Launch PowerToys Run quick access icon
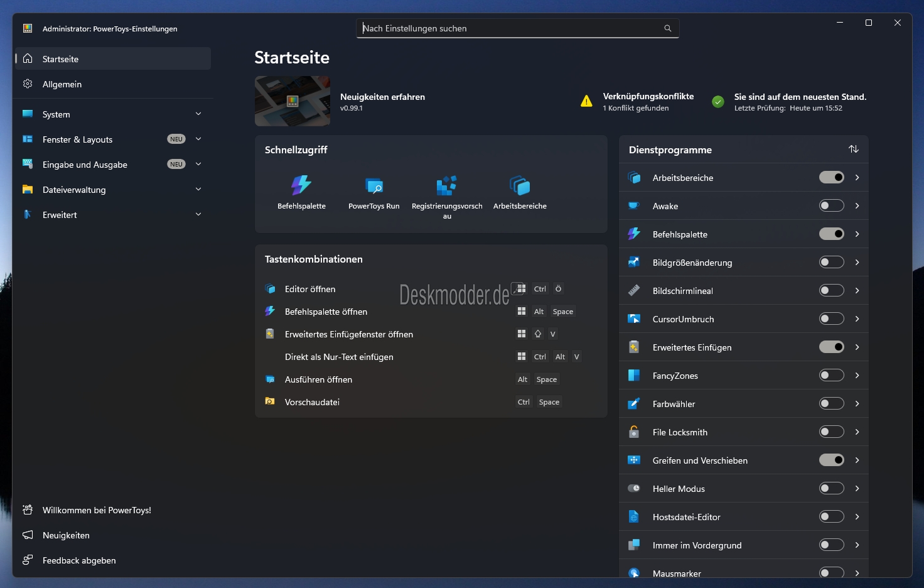 point(374,186)
